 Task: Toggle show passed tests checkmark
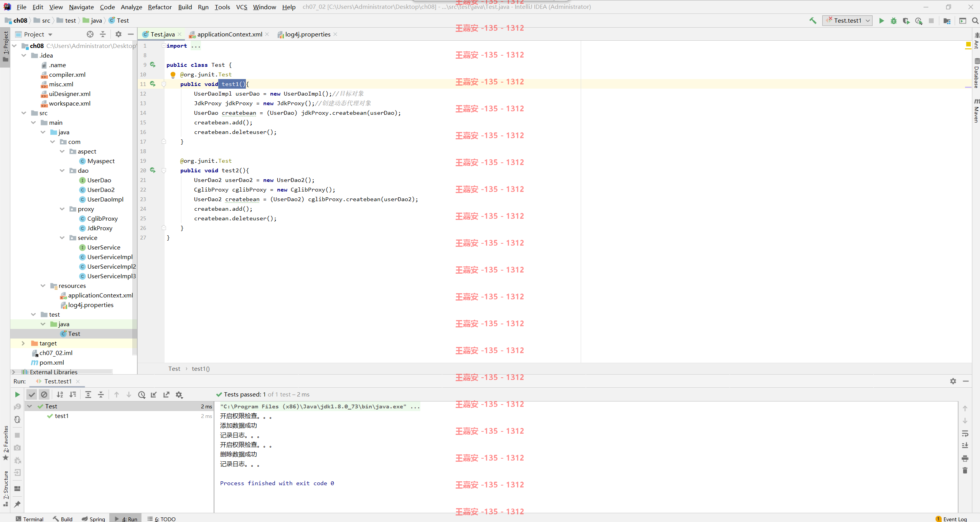(x=32, y=395)
